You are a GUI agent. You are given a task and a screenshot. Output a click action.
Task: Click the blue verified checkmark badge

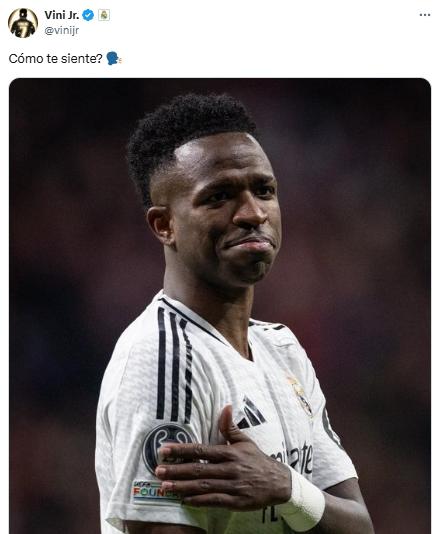point(88,15)
